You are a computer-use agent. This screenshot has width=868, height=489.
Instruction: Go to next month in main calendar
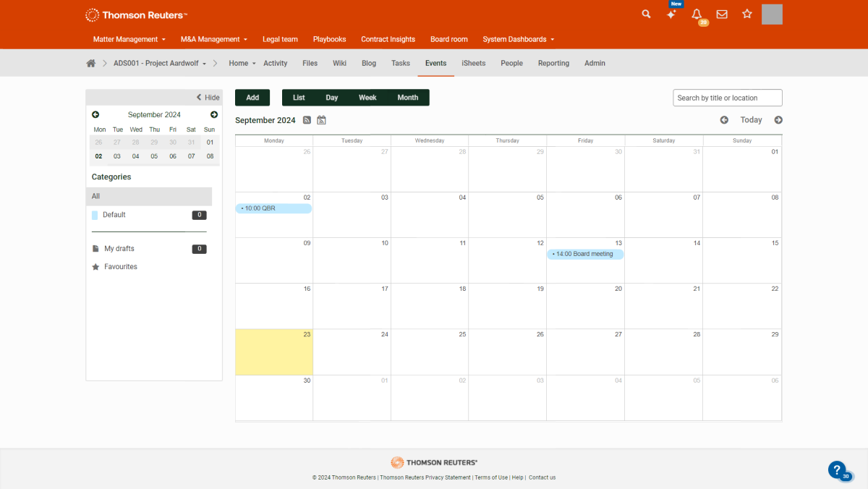coord(778,120)
